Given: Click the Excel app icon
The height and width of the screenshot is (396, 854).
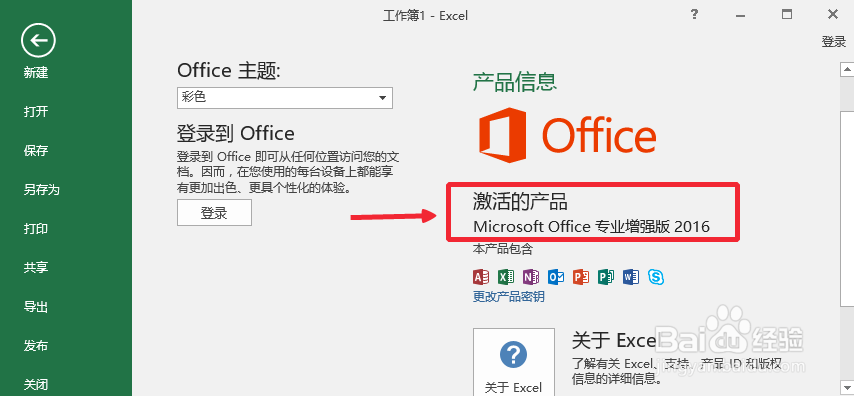Looking at the screenshot, I should pos(506,277).
